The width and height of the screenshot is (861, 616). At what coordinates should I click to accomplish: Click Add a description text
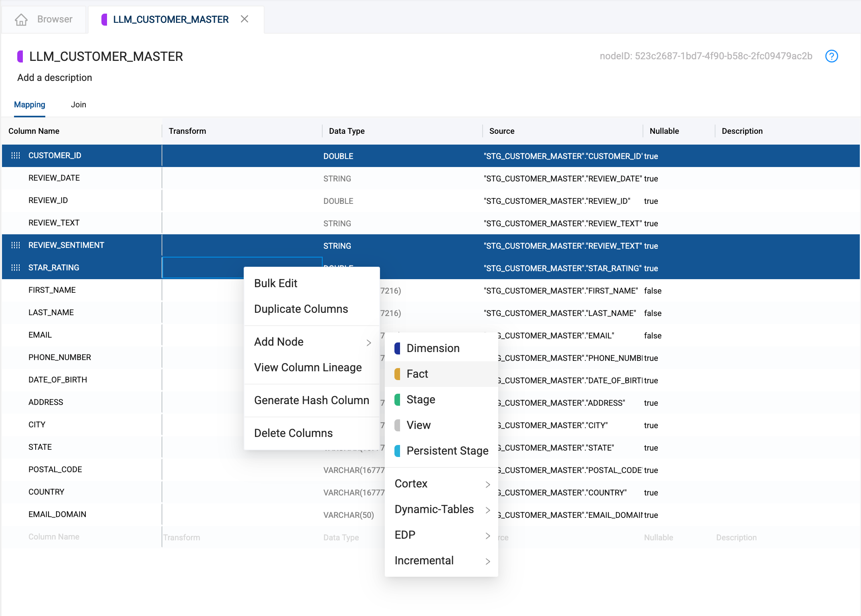[55, 78]
